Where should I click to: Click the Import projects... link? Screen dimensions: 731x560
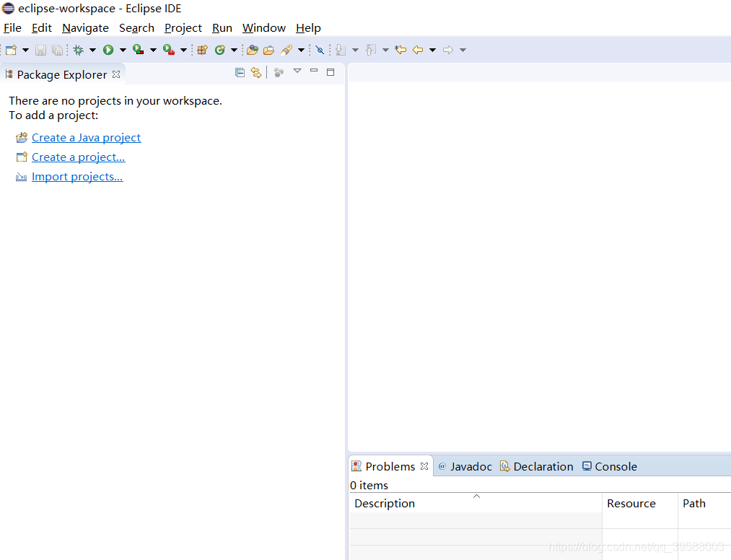point(77,177)
